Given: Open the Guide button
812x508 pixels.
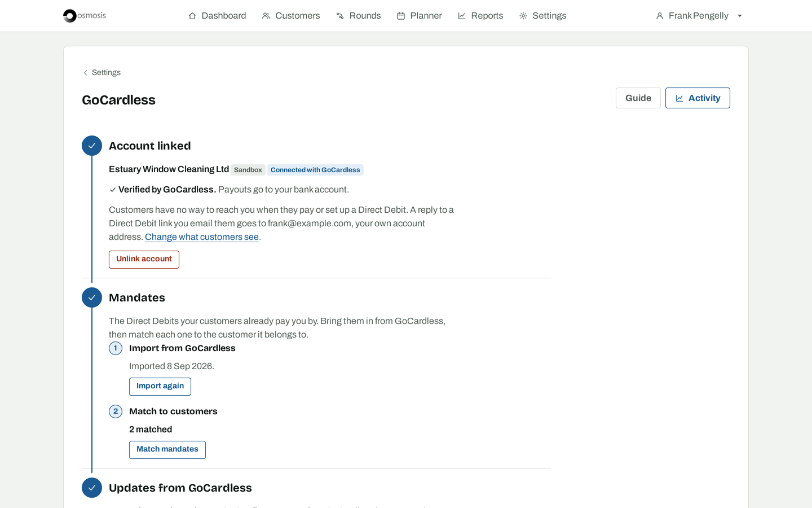Looking at the screenshot, I should (638, 98).
